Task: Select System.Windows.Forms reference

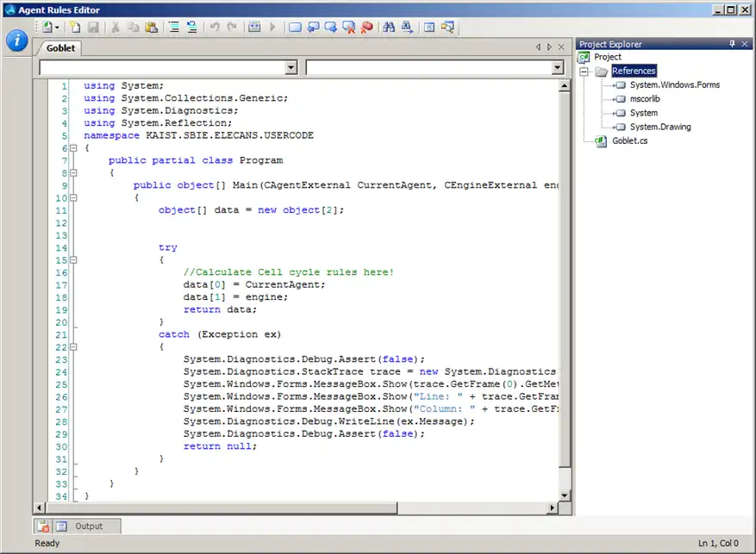Action: (674, 84)
